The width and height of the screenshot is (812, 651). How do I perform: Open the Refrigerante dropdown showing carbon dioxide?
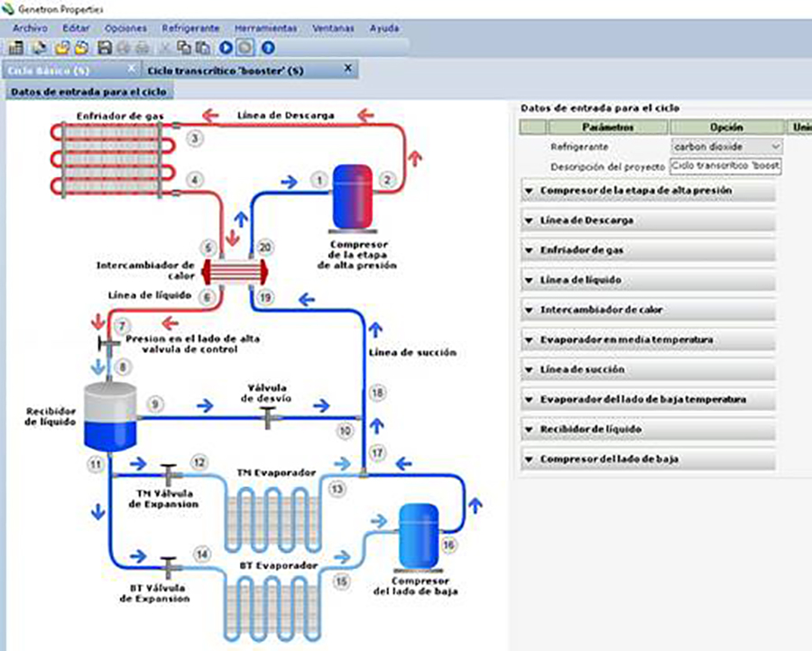pyautogui.click(x=726, y=146)
